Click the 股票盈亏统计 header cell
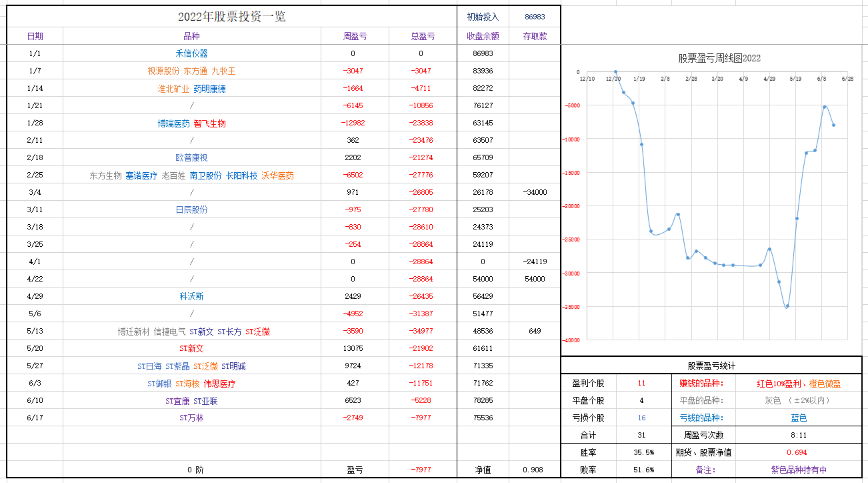The height and width of the screenshot is (483, 868). 711,366
